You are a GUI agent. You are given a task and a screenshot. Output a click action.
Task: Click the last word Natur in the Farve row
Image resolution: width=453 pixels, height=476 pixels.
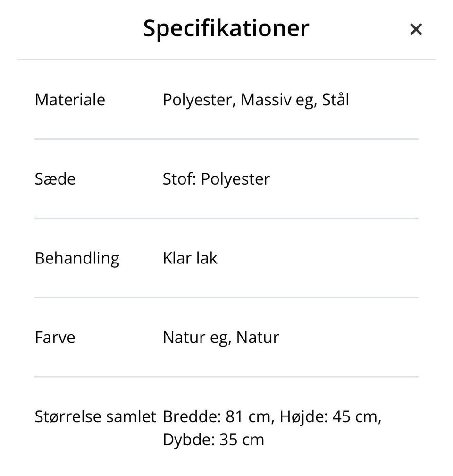(258, 338)
